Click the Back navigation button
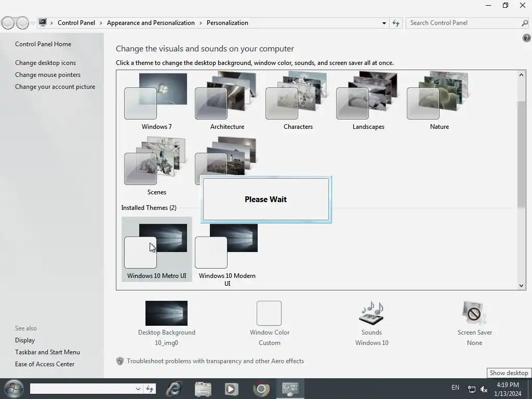 8,23
